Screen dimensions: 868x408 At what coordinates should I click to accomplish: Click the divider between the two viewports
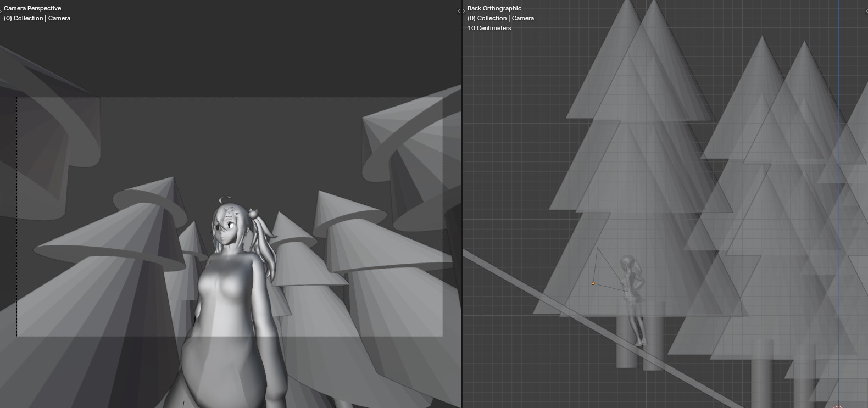pos(461,220)
